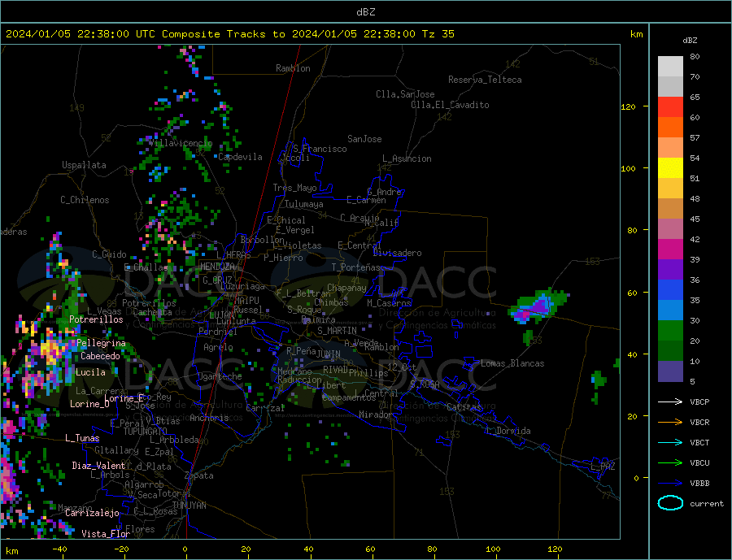Click the Reserva_Telteca label
This screenshot has height=560, width=732.
(485, 80)
